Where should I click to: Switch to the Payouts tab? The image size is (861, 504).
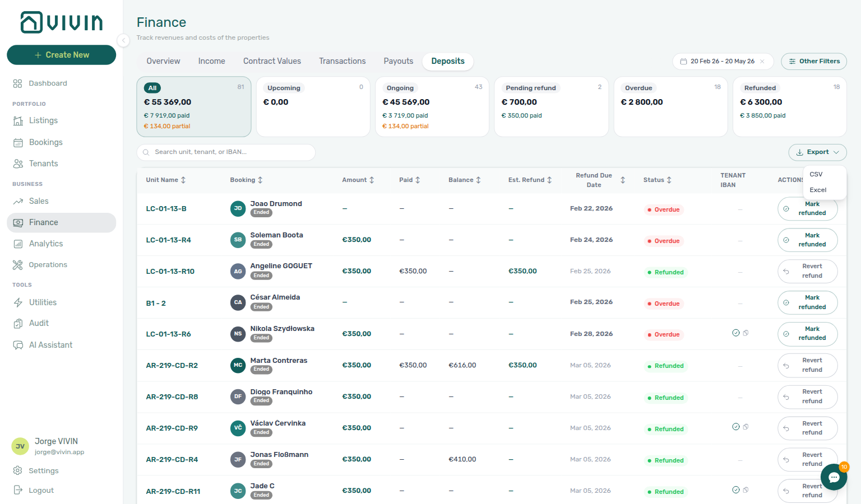point(398,61)
